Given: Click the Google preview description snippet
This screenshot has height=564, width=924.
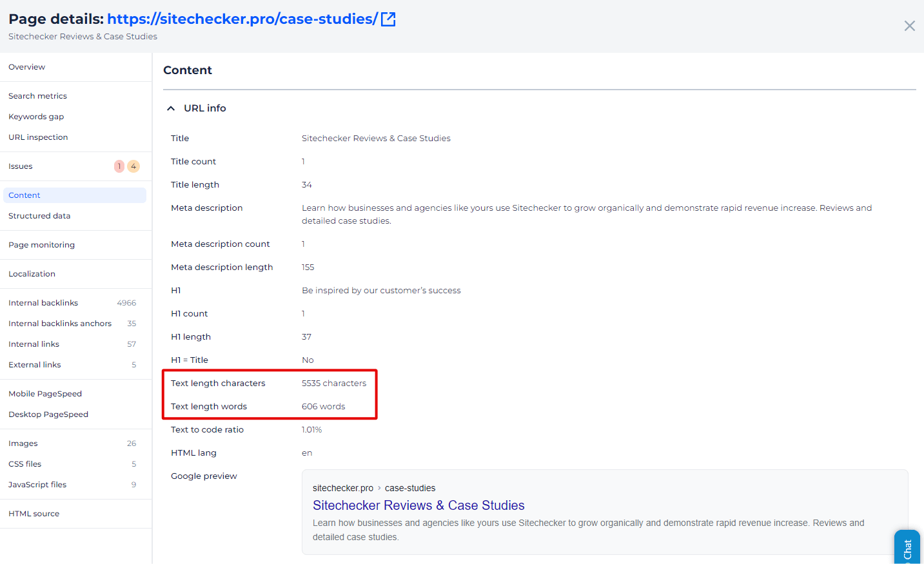Looking at the screenshot, I should (588, 530).
